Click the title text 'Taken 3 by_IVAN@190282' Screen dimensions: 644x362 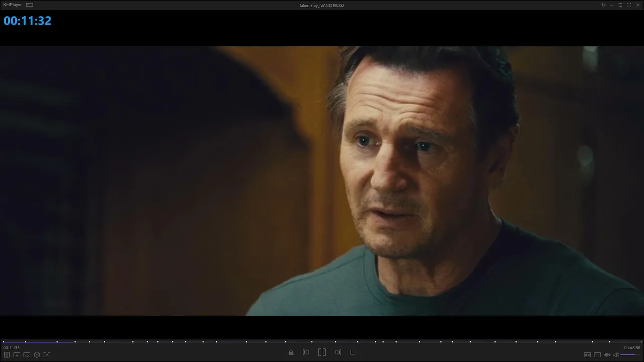tap(321, 5)
